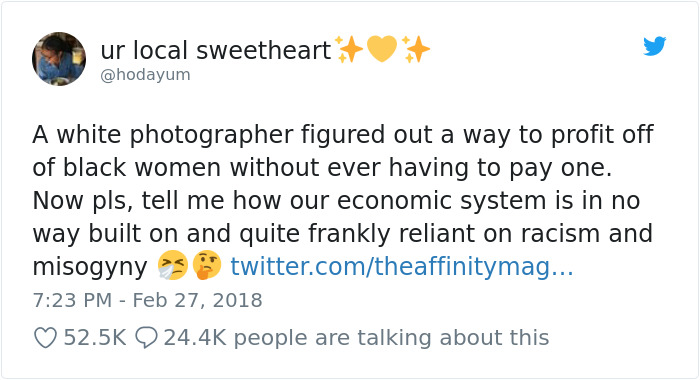Follow the twitter.com/theaffinitymag… link
Viewport: 700px width, 380px height.
[x=402, y=266]
